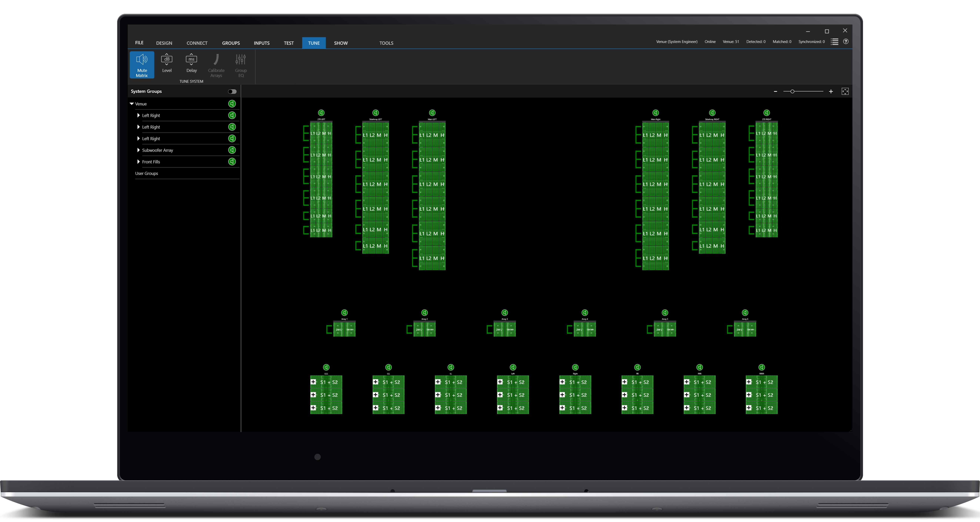The width and height of the screenshot is (980, 522).
Task: Toggle mute on the LL subwoofer stack
Action: [451, 367]
